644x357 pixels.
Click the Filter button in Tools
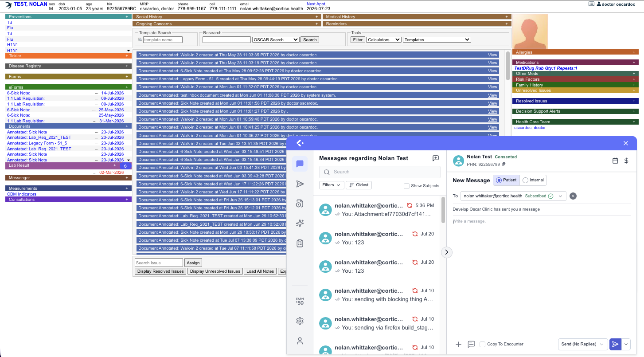pos(358,40)
